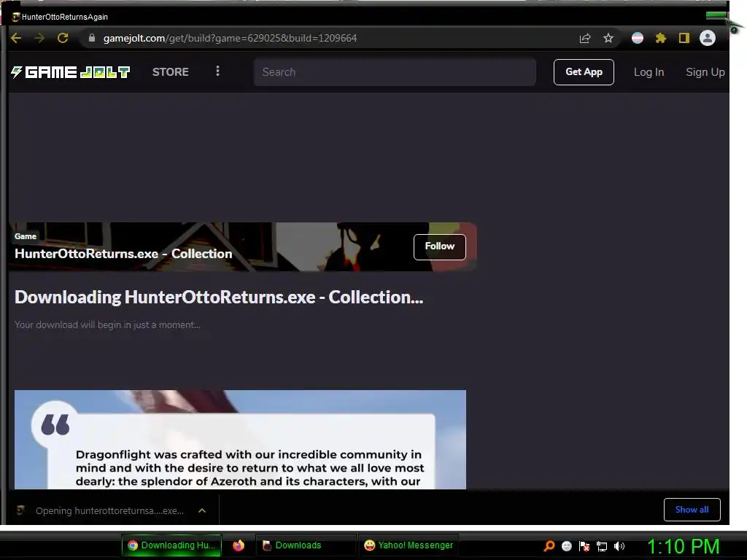Open the striped flag extension icon
The image size is (747, 560).
coord(638,38)
